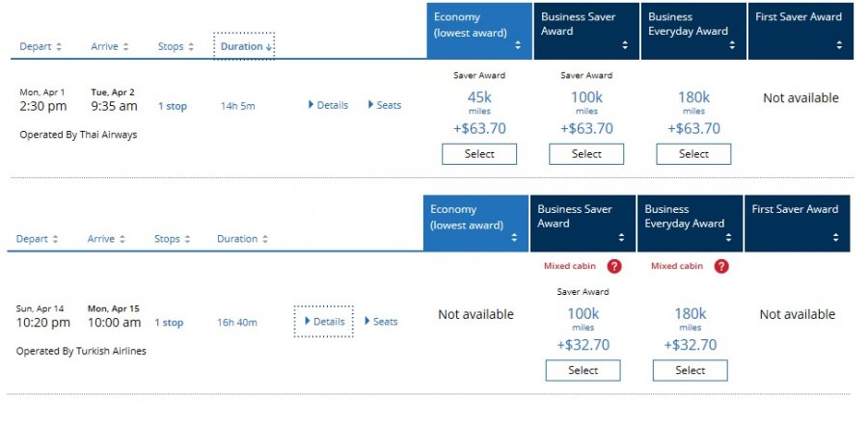Click the Mixed cabin help icon under Business Saver
Viewport: 868px width, 423px height.
pos(614,266)
